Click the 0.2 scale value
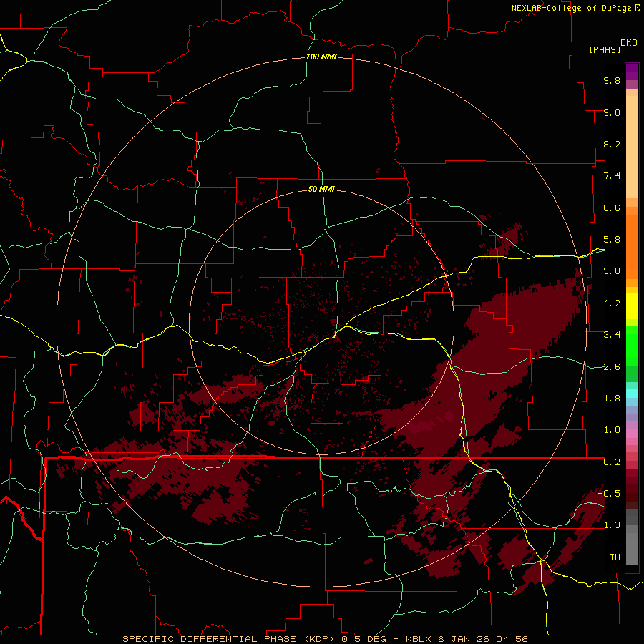 (x=612, y=462)
